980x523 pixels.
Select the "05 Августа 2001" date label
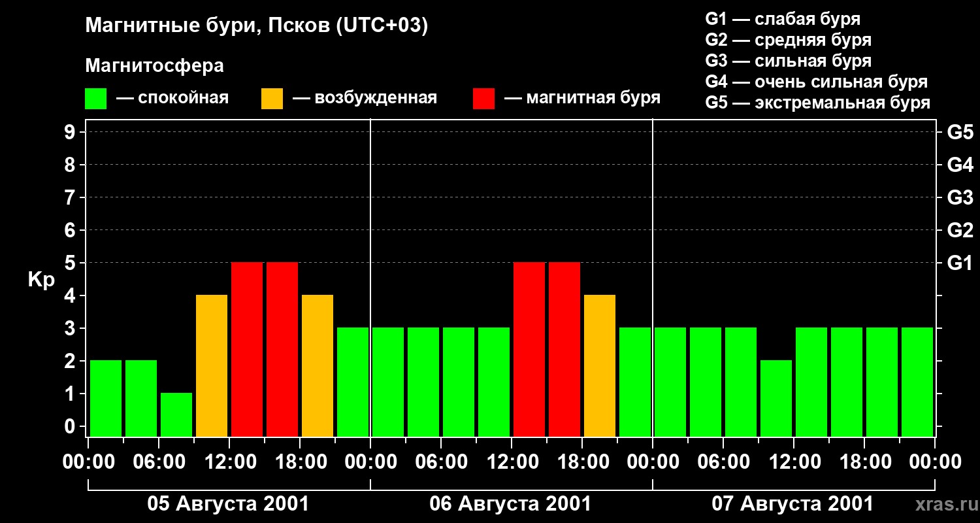[x=228, y=504]
